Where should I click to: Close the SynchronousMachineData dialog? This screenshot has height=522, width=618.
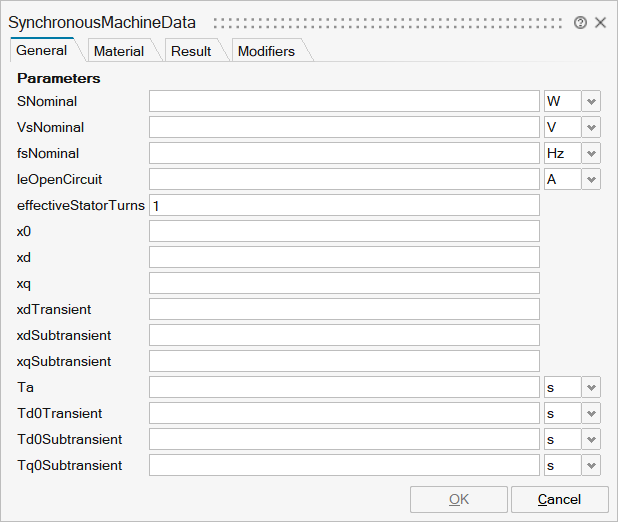(601, 22)
